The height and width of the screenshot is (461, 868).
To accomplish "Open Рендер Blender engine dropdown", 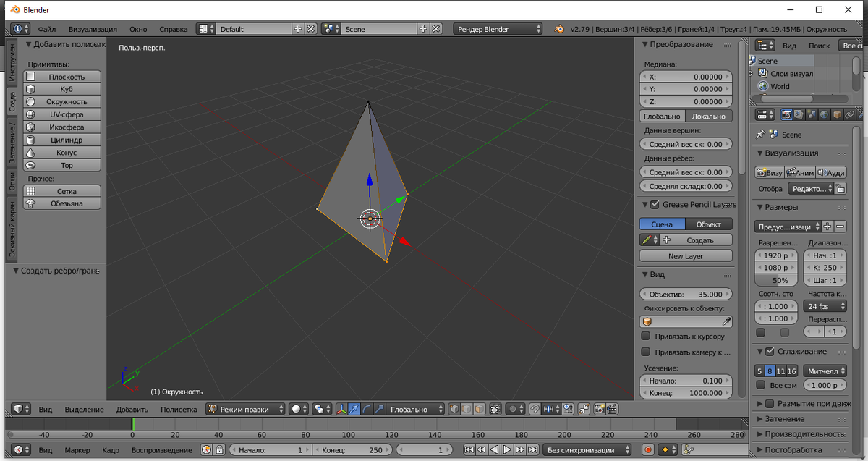I will point(498,29).
